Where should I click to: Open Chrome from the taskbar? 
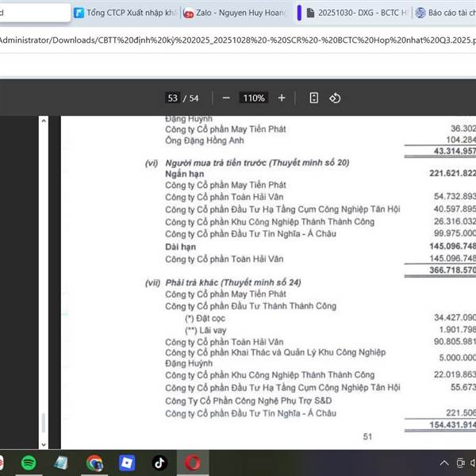pos(94,463)
